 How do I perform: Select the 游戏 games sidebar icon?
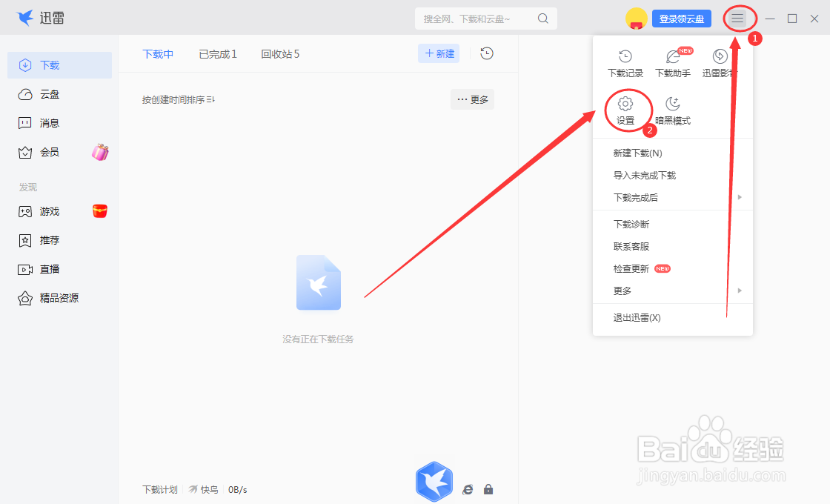(24, 211)
